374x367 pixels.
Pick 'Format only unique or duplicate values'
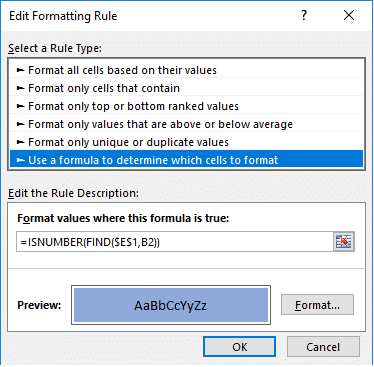click(186, 142)
